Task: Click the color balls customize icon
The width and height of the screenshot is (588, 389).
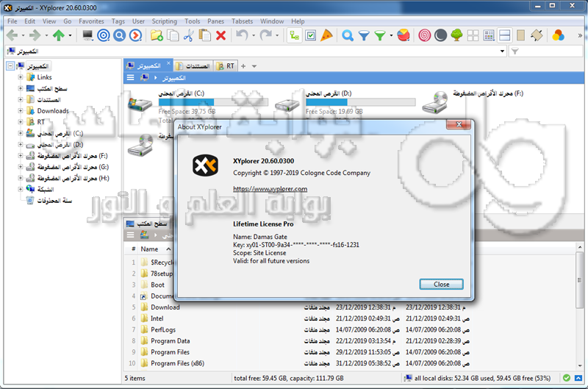Action: (x=558, y=35)
